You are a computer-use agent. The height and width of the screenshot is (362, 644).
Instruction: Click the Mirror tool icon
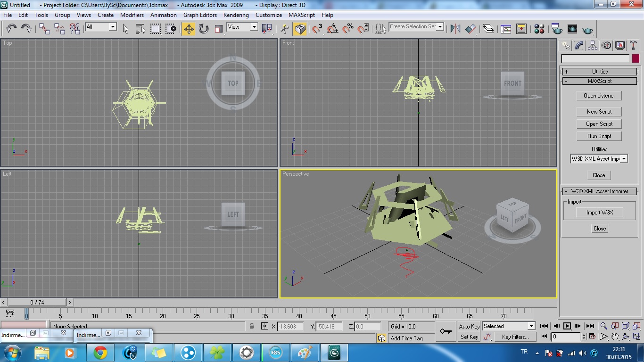coord(455,29)
